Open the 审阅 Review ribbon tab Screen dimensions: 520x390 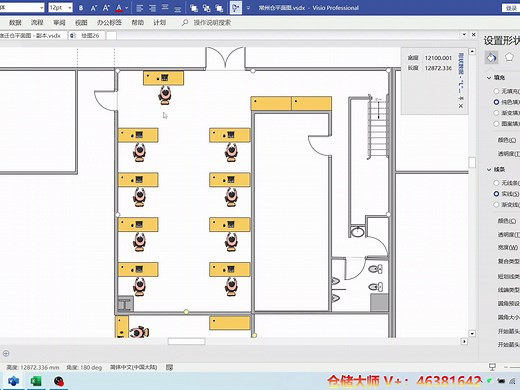click(x=59, y=23)
